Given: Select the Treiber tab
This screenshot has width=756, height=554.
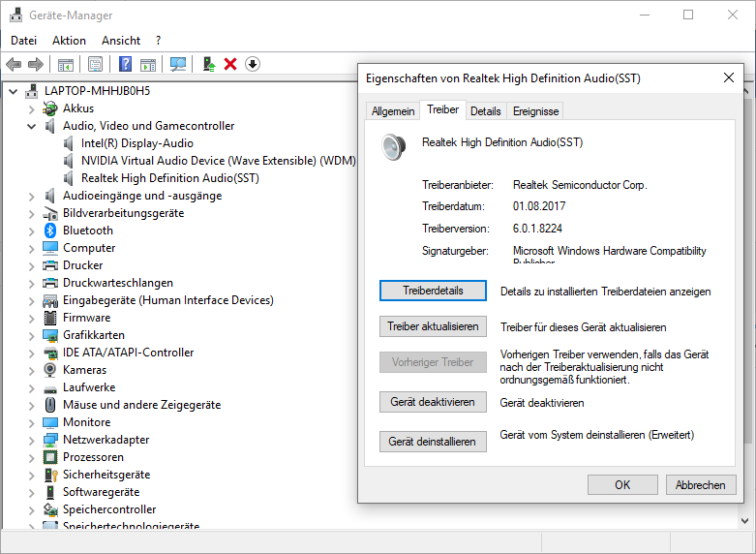Looking at the screenshot, I should click(x=442, y=110).
